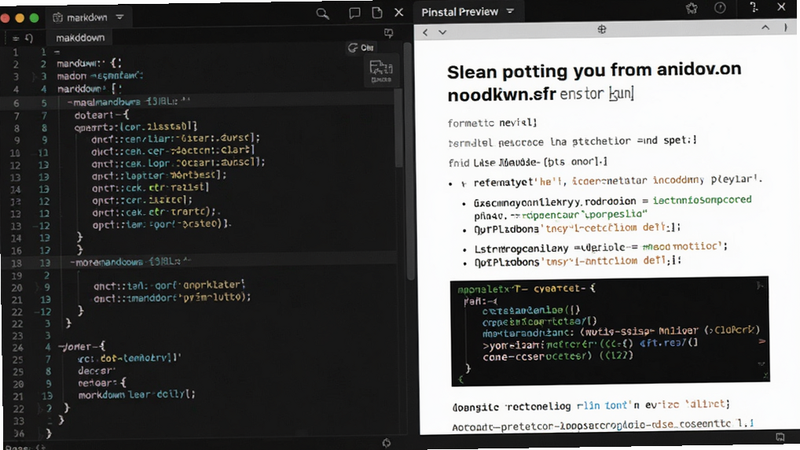
Task: Select the makddown editor tab
Action: (80, 38)
